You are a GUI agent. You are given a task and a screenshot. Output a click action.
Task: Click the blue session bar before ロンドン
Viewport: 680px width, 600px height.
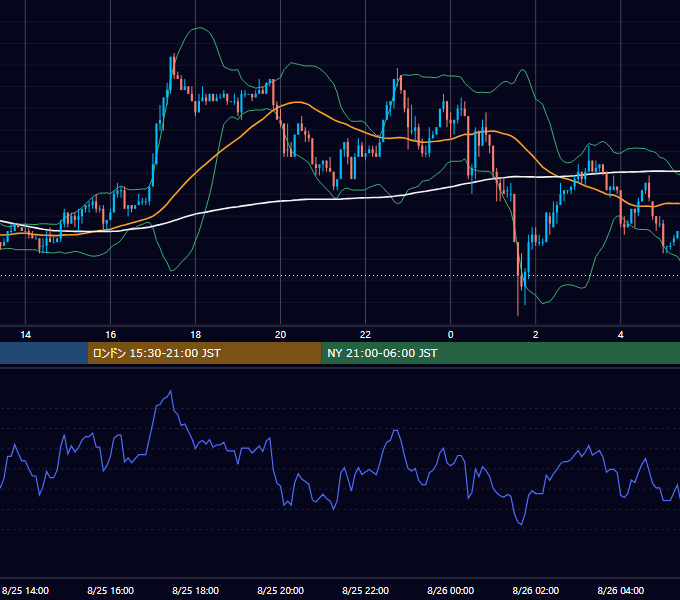[x=44, y=353]
